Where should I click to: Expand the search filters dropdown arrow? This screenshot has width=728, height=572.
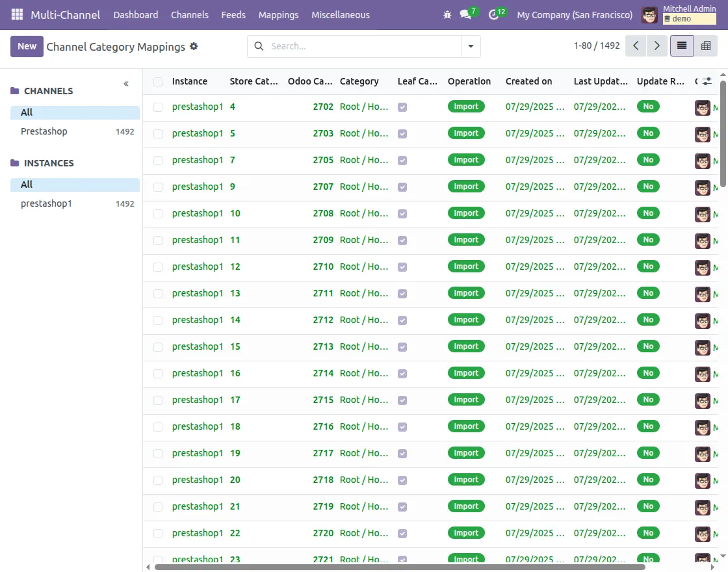click(471, 46)
